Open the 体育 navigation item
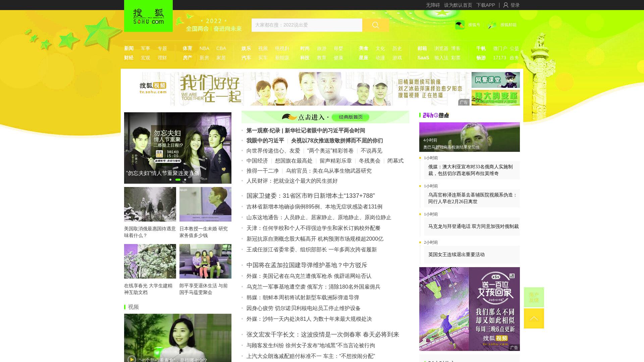This screenshot has width=644, height=362. tap(187, 48)
